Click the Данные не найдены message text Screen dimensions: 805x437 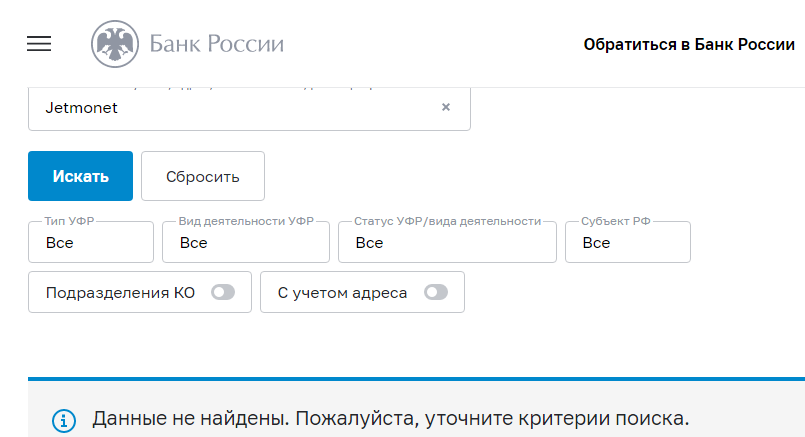pyautogui.click(x=391, y=419)
